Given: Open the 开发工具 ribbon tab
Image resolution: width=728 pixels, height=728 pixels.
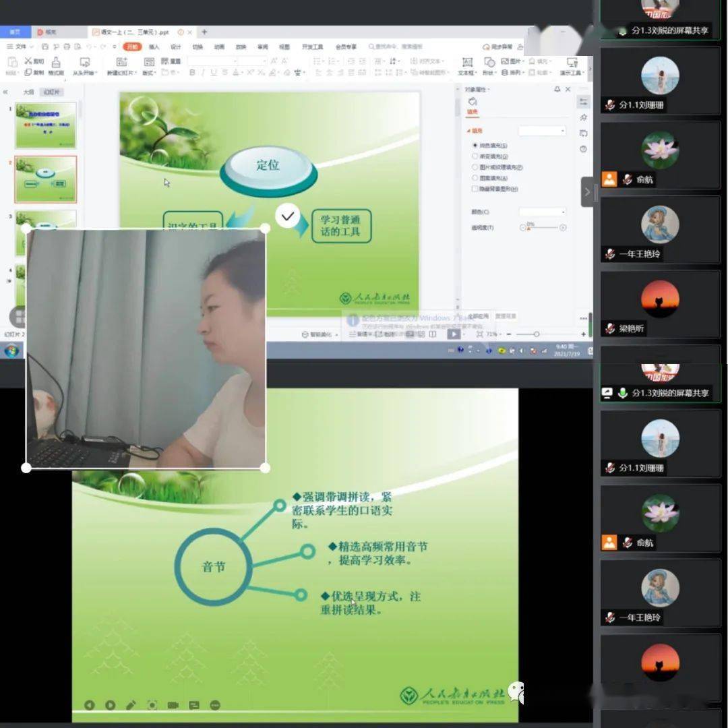Looking at the screenshot, I should point(313,47).
